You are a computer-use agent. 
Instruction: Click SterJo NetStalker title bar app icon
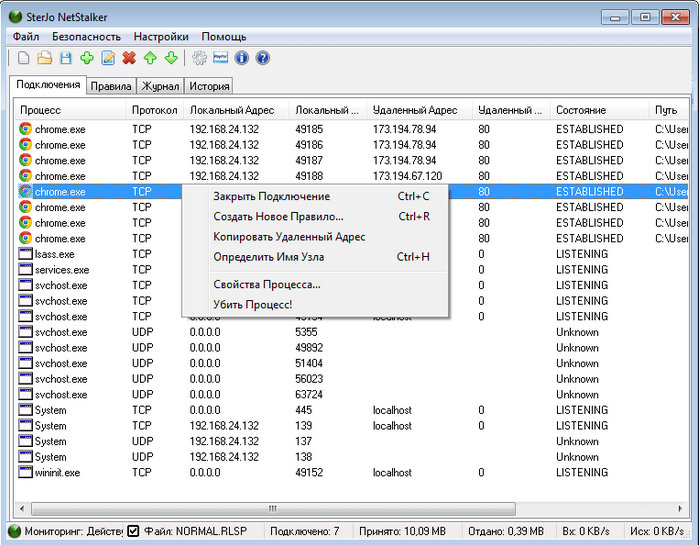pos(15,17)
